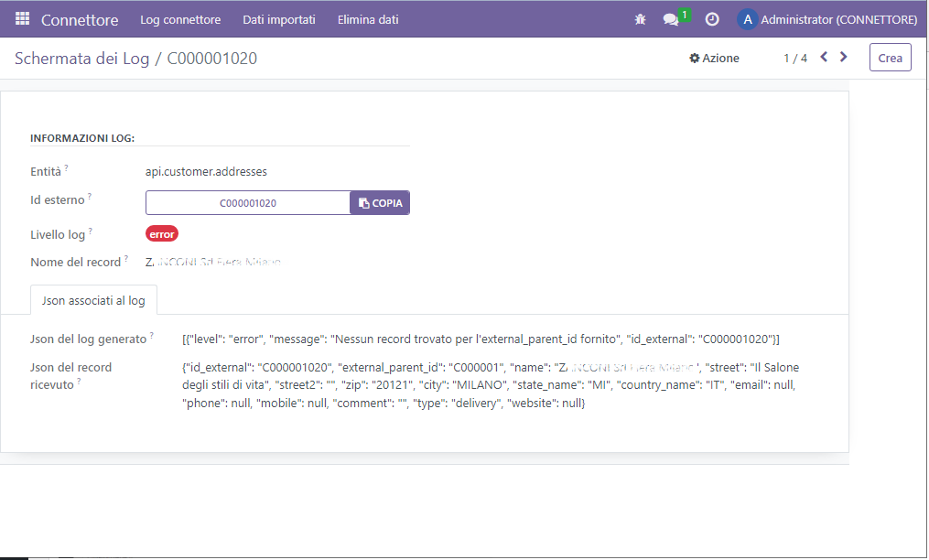Image resolution: width=929 pixels, height=560 pixels.
Task: Go to the previous log record arrow
Action: tap(824, 58)
